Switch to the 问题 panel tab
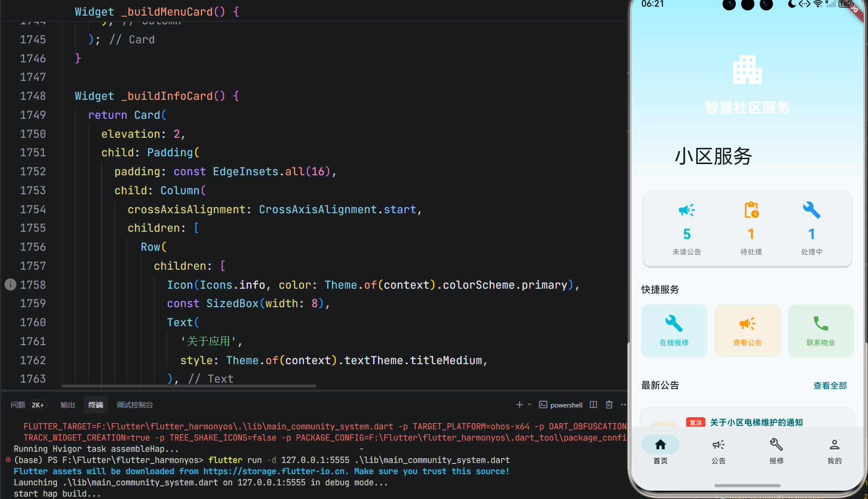The height and width of the screenshot is (499, 868). pos(18,405)
